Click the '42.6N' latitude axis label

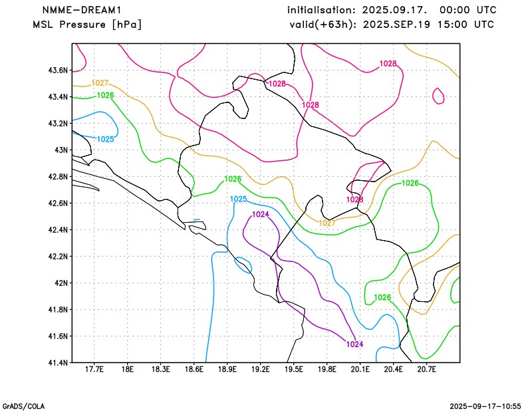point(59,203)
